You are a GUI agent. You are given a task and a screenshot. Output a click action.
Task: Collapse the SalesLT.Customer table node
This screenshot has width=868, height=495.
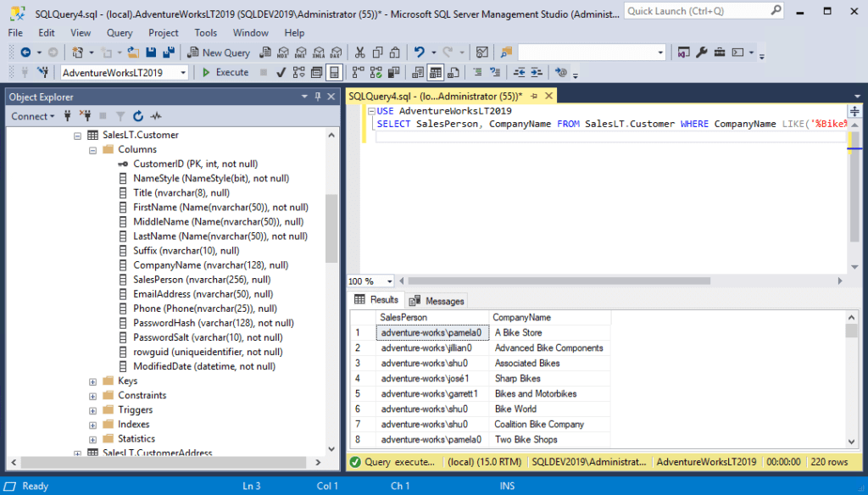click(77, 136)
